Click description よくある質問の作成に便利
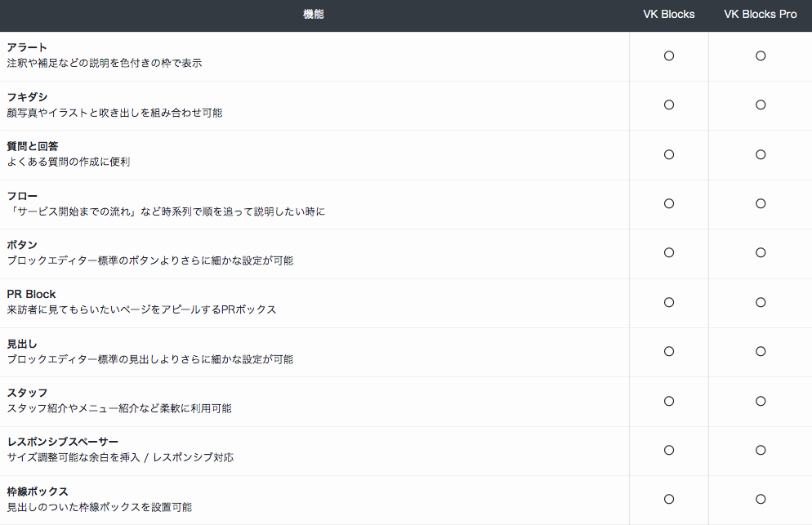This screenshot has height=525, width=812. 69,162
